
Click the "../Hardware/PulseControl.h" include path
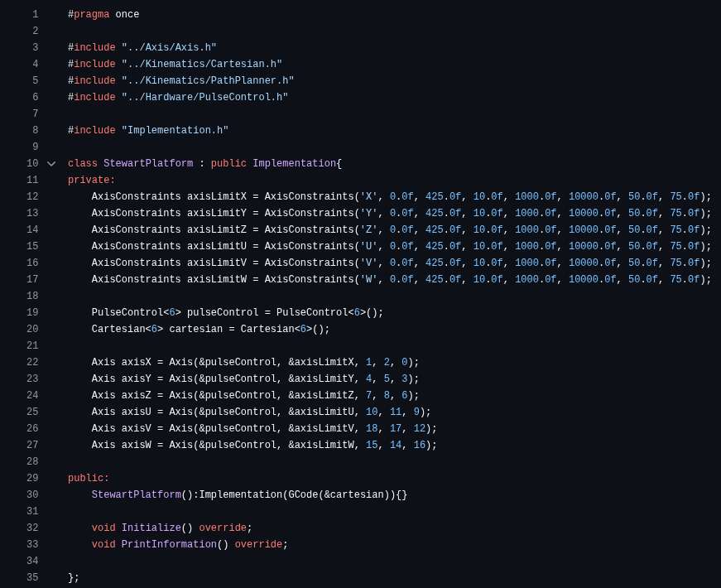204,97
